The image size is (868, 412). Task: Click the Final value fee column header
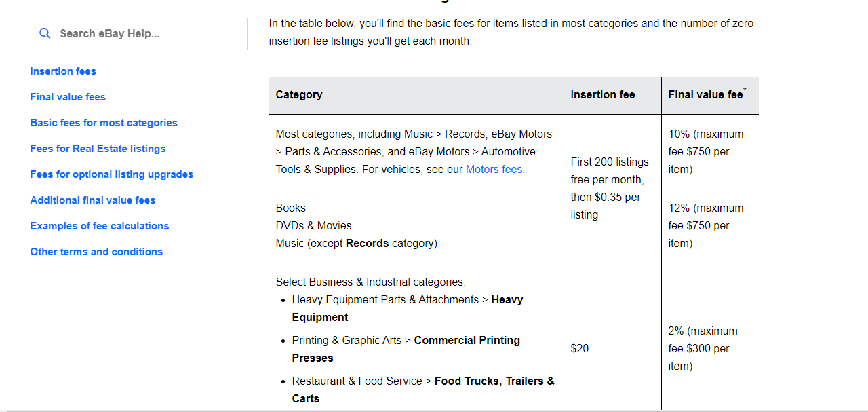click(x=705, y=95)
